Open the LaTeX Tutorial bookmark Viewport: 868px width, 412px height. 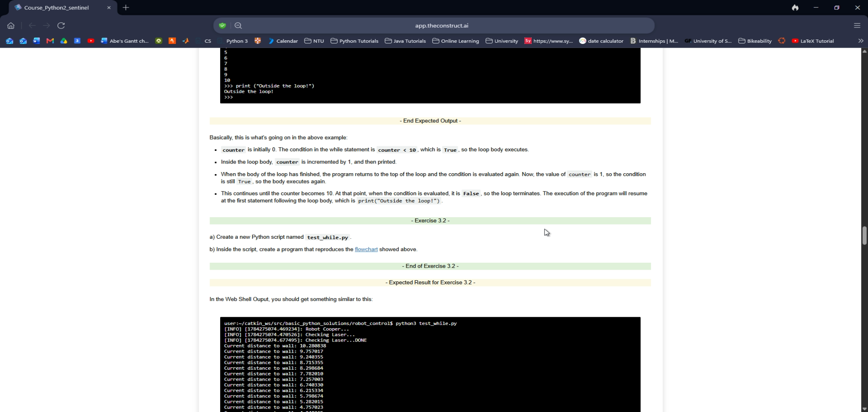click(813, 41)
